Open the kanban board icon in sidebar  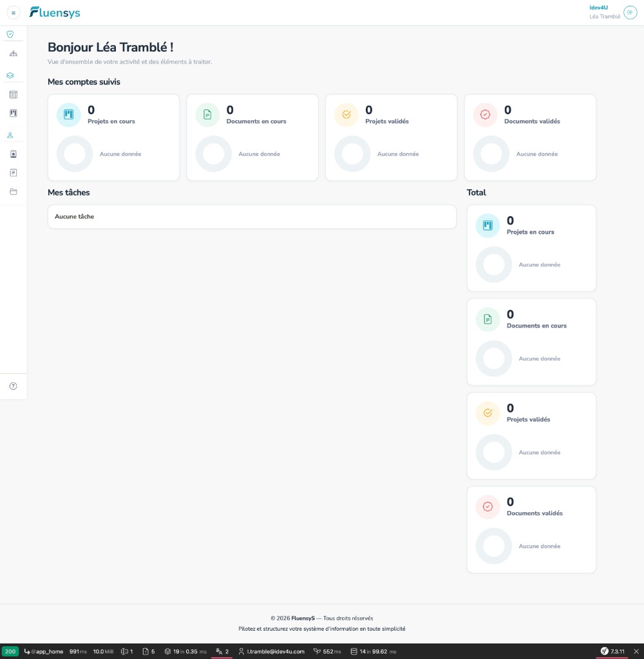click(14, 113)
